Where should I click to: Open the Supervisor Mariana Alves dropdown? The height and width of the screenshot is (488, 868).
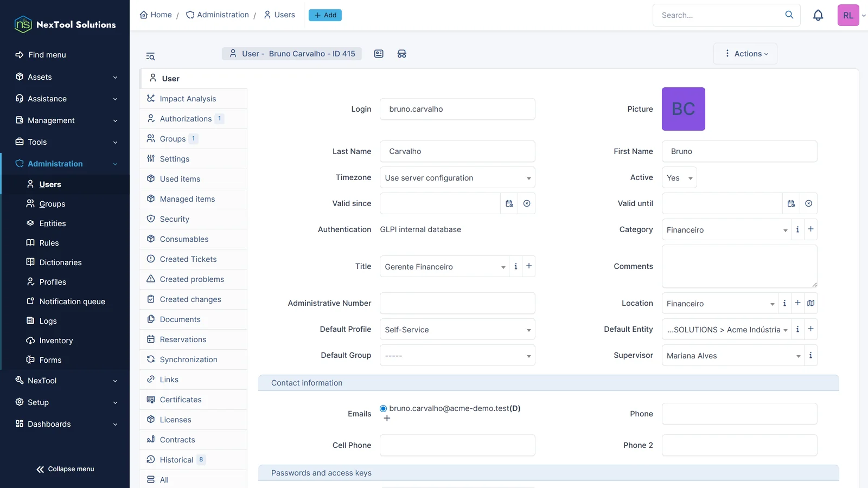733,355
